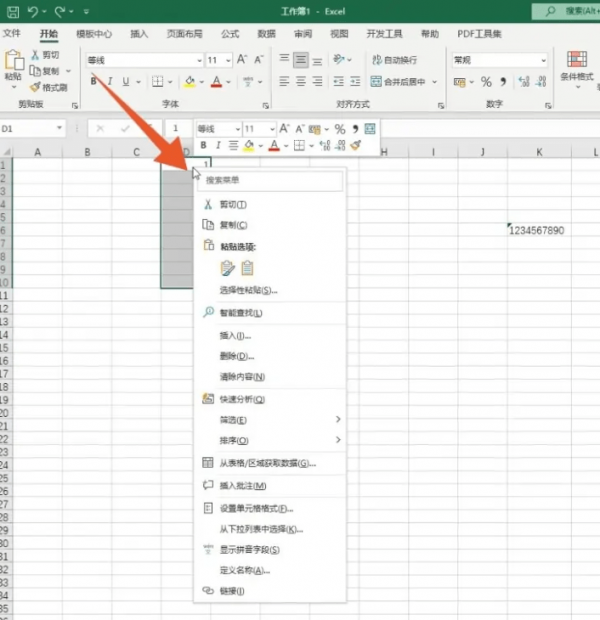Open the ribbon font name combo box
The image size is (600, 620).
(x=144, y=60)
